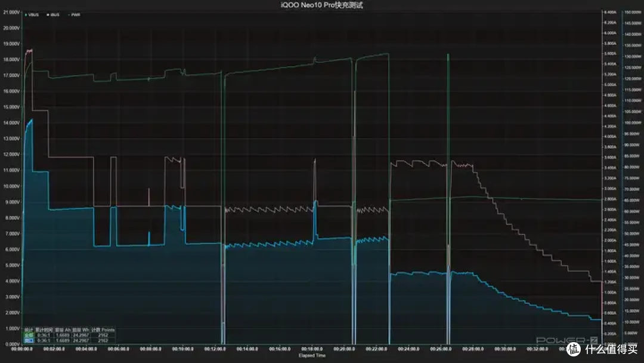Viewport: 644px width, 363px height.
Task: Click the 5.000A current axis label
Action: [611, 85]
